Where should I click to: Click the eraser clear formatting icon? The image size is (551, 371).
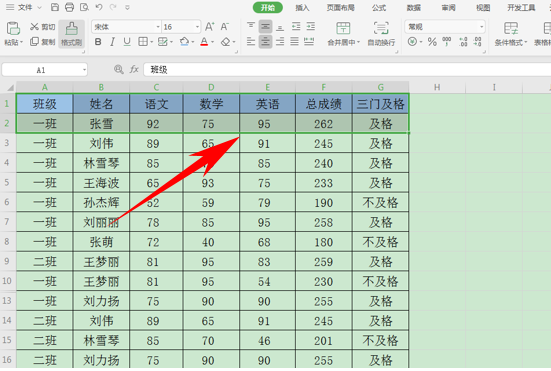tap(226, 42)
